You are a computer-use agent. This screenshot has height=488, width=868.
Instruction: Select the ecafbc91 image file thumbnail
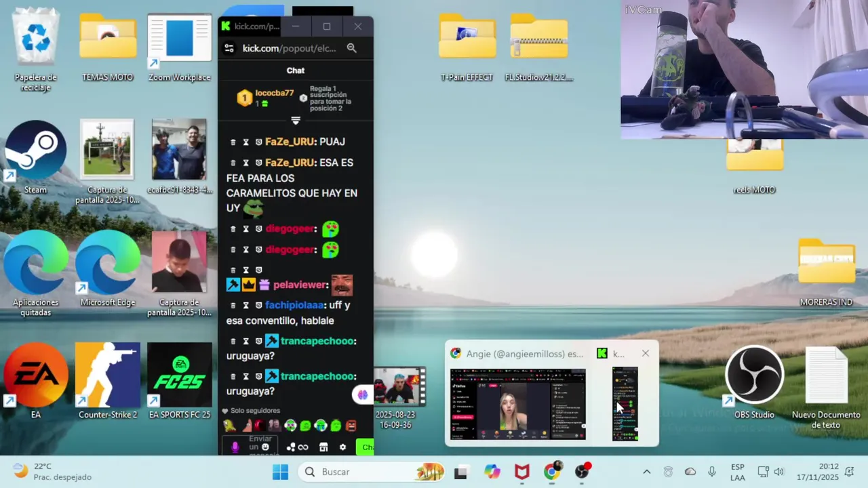point(180,157)
